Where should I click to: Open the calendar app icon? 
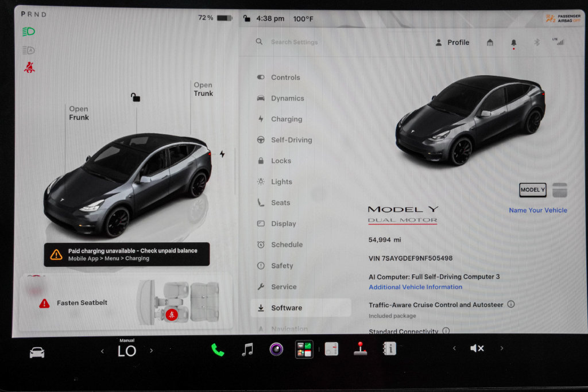(331, 349)
